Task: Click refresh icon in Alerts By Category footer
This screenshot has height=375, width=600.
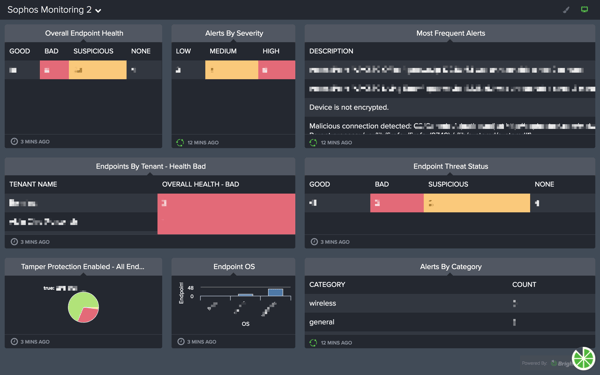Action: coord(313,343)
